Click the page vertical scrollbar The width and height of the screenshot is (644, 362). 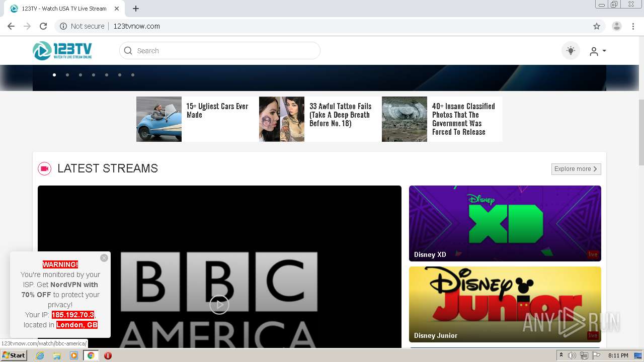(641, 132)
